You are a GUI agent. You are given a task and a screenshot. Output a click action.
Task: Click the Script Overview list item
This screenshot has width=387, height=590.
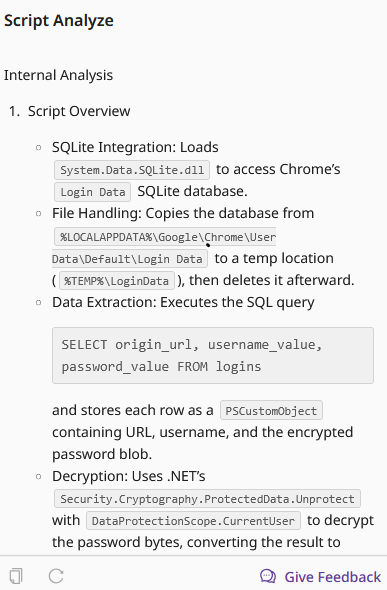point(79,111)
